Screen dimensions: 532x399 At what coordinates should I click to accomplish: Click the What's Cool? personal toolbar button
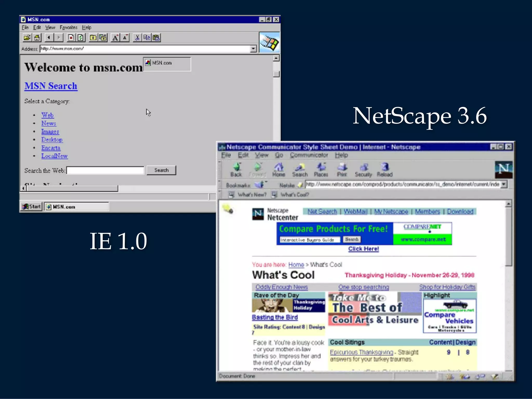pyautogui.click(x=290, y=195)
